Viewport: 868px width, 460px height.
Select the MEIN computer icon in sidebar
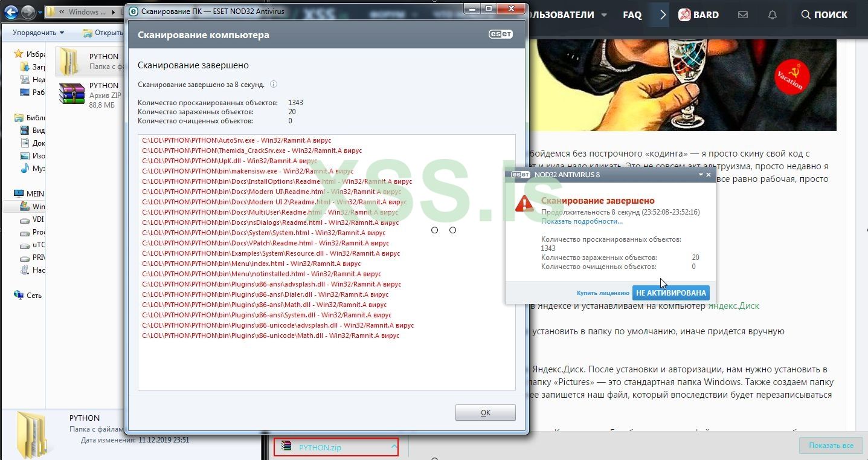[x=19, y=194]
